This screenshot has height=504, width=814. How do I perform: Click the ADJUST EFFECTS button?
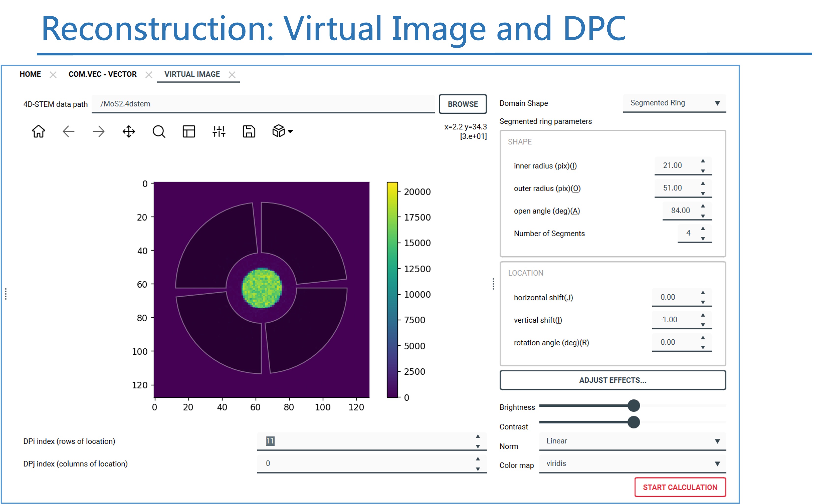click(613, 380)
